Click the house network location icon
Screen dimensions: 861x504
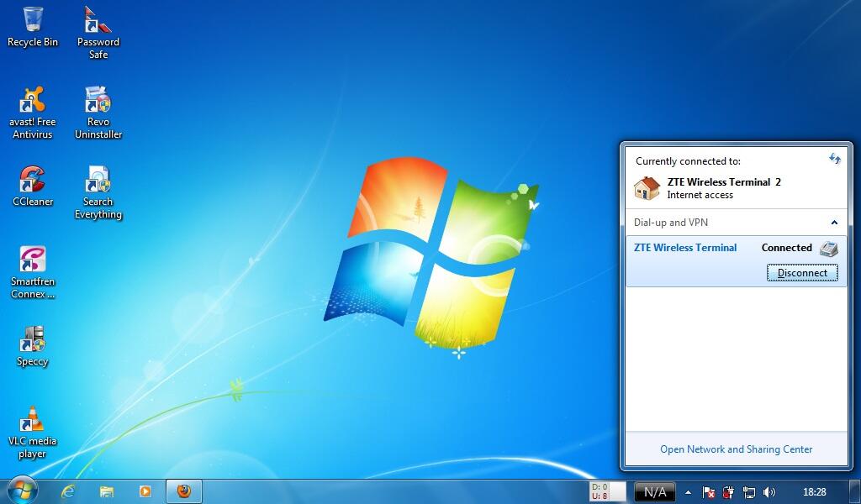[x=647, y=188]
